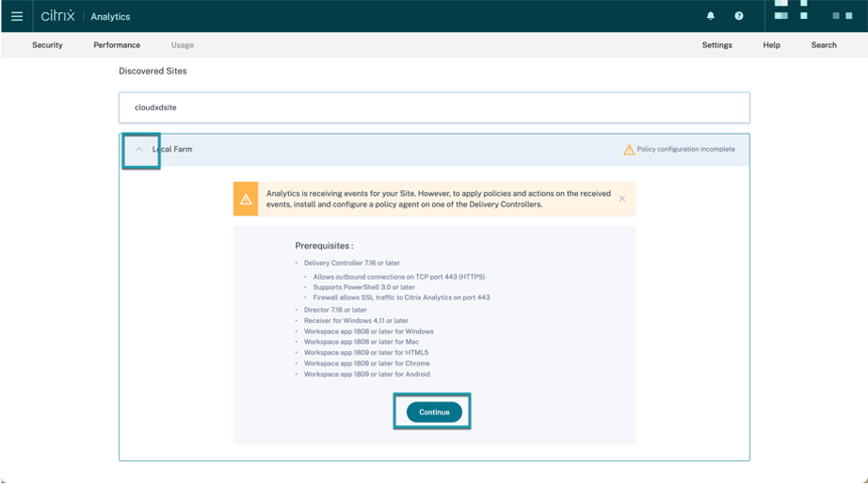Click Supports PowerShell 3.0 or later line
Image resolution: width=868 pixels, height=484 pixels.
363,287
